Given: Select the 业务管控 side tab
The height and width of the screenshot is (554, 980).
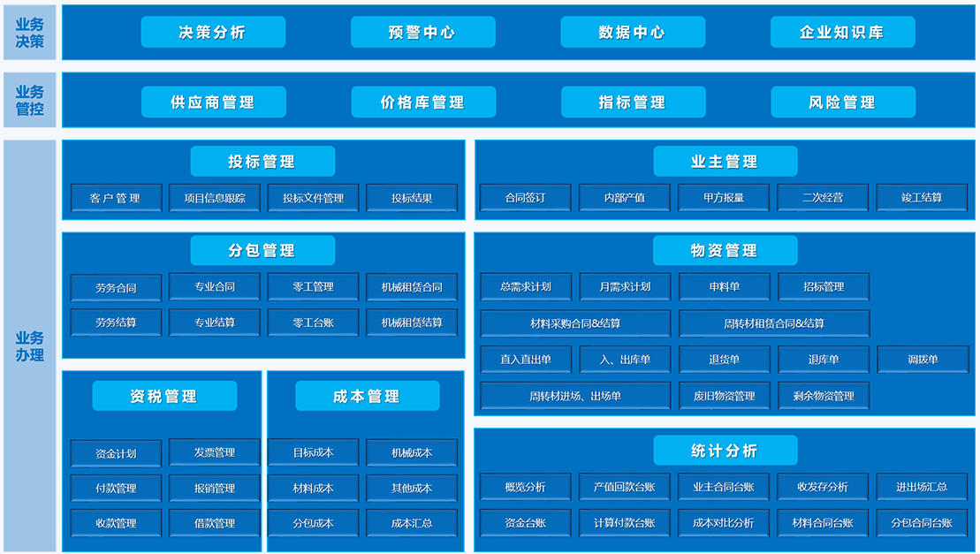Looking at the screenshot, I should [30, 101].
